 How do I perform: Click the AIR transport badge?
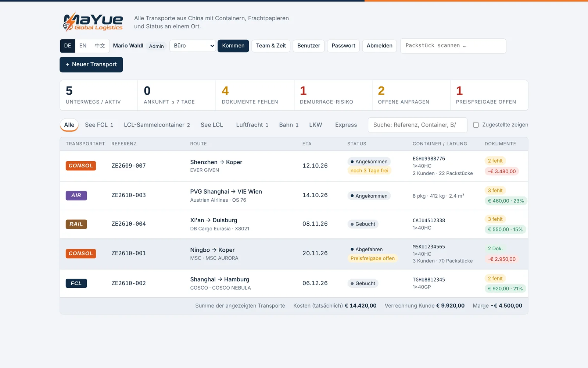(76, 195)
